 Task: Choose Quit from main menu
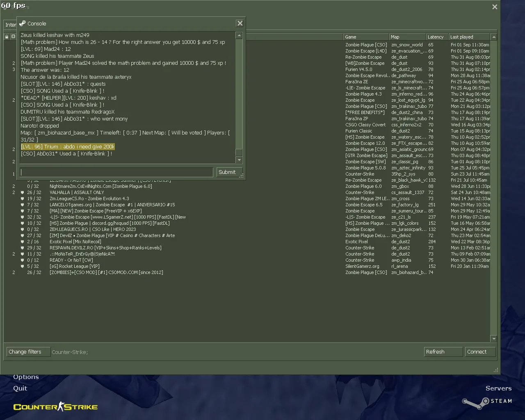click(x=20, y=388)
